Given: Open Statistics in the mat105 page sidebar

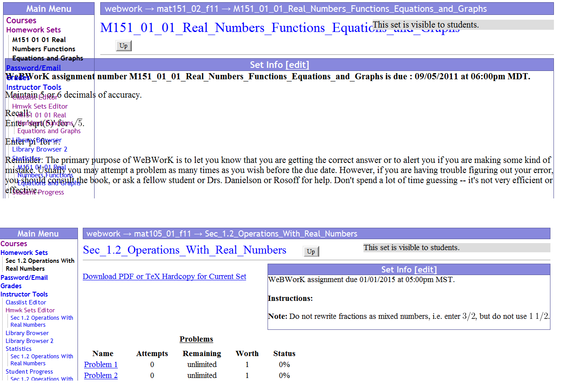Looking at the screenshot, I should (x=18, y=349).
